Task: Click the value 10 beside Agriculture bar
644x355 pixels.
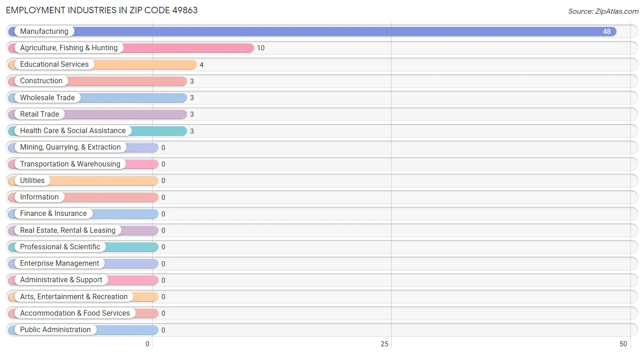Action: coord(261,48)
